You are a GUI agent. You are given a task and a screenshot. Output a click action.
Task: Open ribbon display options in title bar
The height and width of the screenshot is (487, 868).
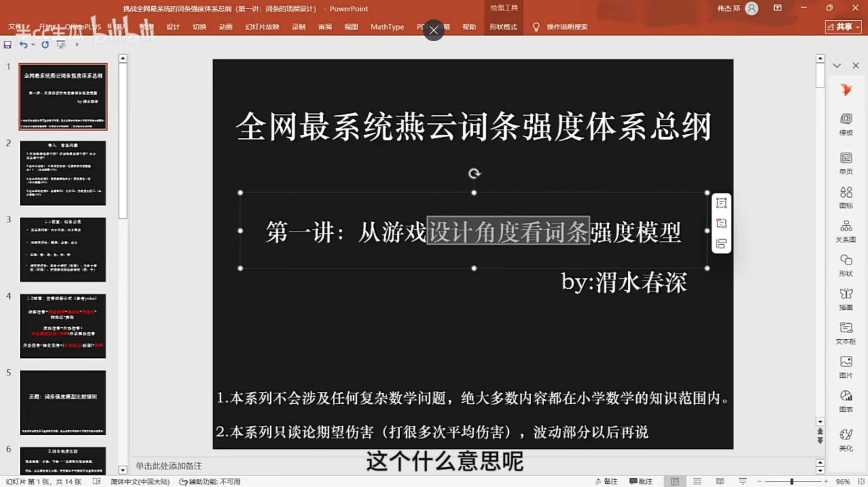click(x=777, y=8)
